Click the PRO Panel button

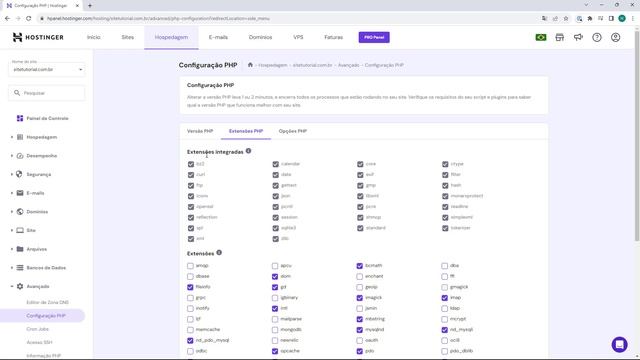coord(374,37)
